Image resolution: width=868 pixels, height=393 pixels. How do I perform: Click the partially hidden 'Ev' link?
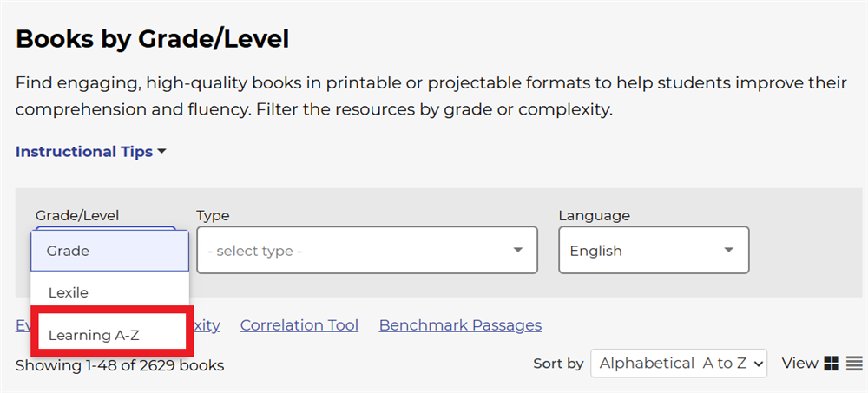pyautogui.click(x=23, y=325)
